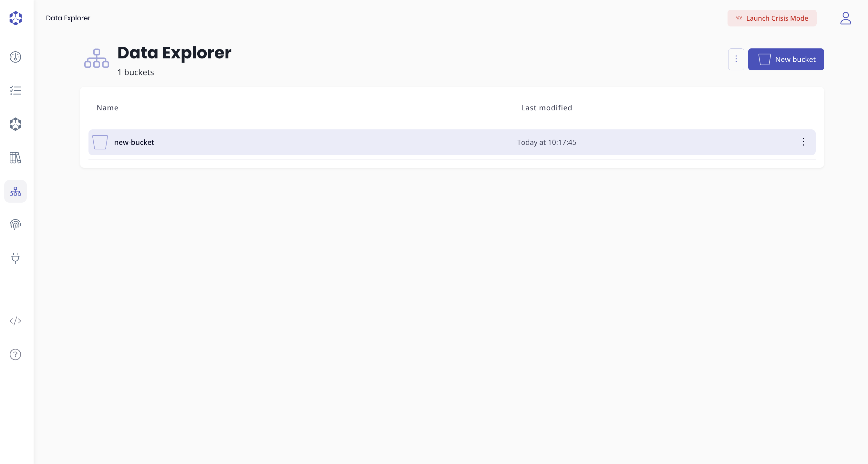Open the plug integrations icon
The image size is (868, 464).
pos(15,258)
